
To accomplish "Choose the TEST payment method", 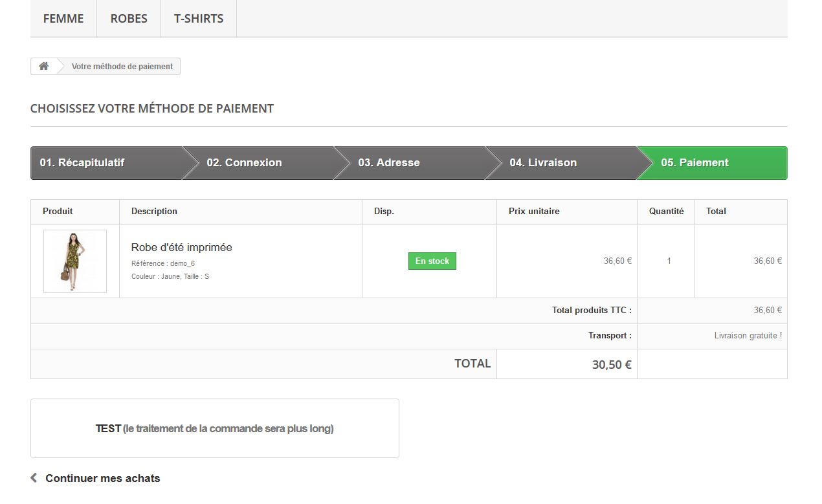I will [215, 428].
